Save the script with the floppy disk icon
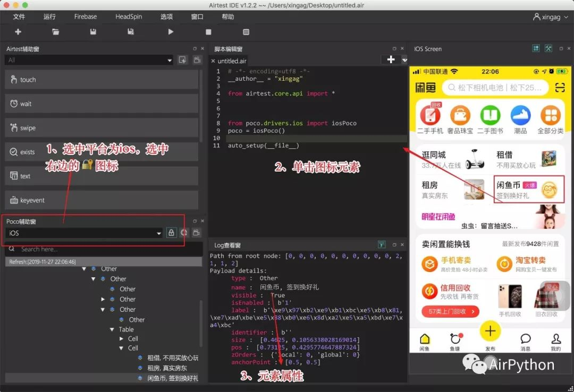 click(x=93, y=32)
